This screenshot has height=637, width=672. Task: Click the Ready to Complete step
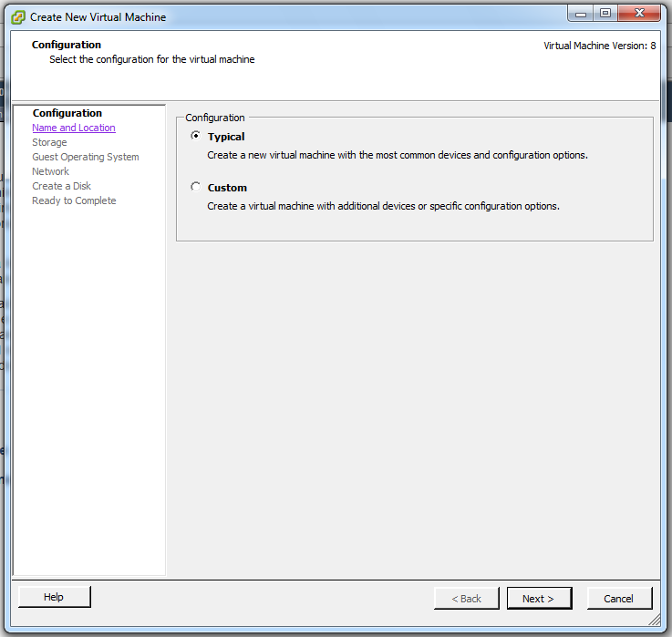pyautogui.click(x=74, y=200)
